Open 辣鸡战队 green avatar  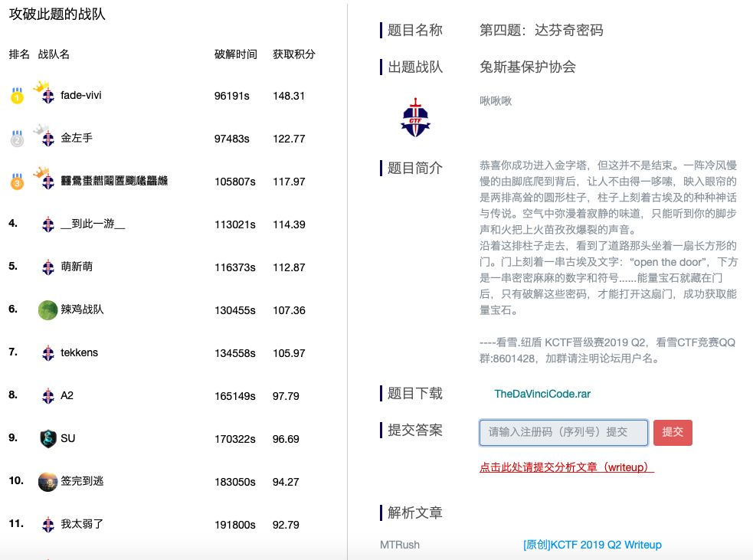[x=48, y=309]
